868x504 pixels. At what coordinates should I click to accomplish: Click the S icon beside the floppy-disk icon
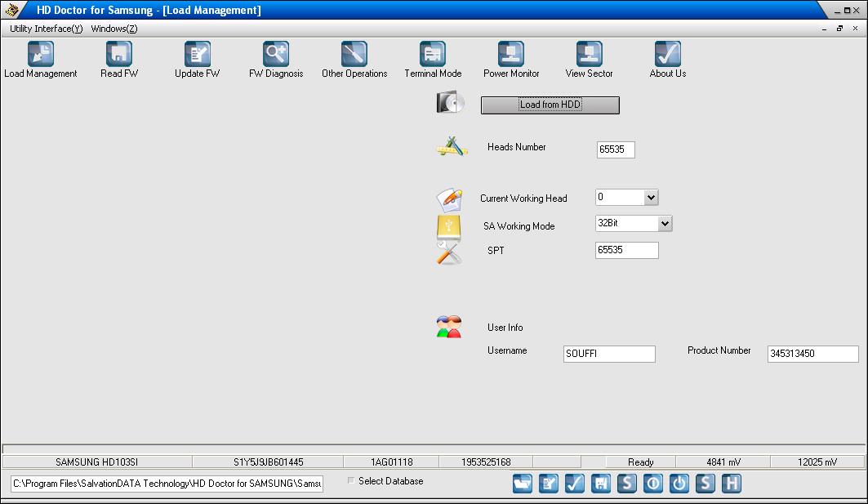pyautogui.click(x=626, y=484)
